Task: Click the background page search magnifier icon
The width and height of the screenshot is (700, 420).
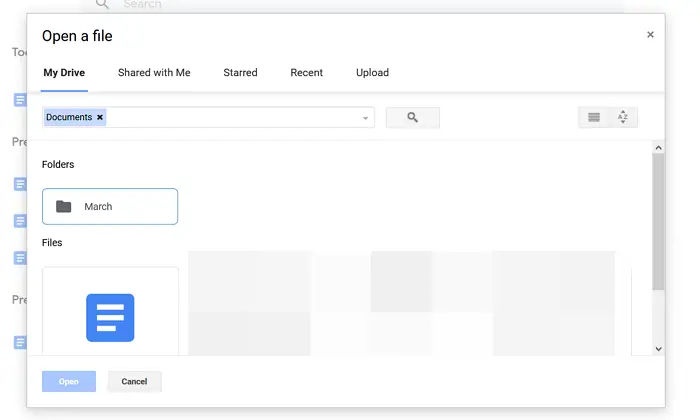Action: (102, 4)
